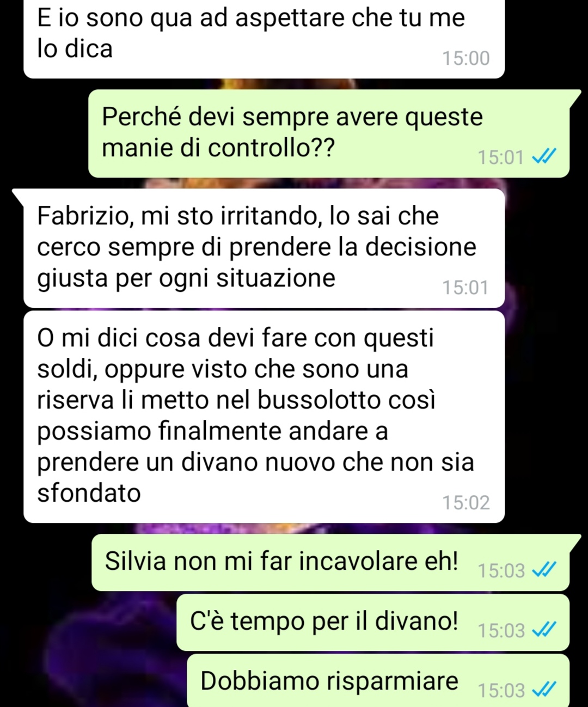Tap the 15:03 time on 'Dobbiamo risparmiare'
The height and width of the screenshot is (707, 588).
point(501,690)
